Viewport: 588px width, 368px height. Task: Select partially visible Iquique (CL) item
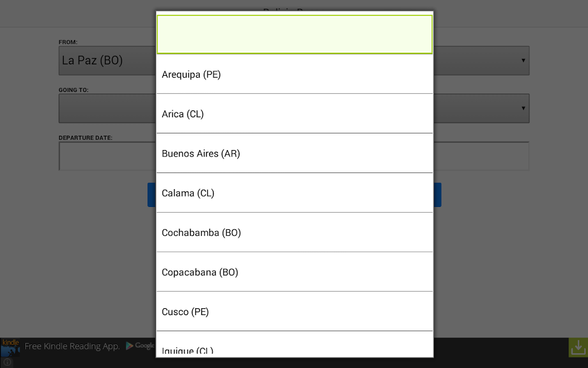295,344
